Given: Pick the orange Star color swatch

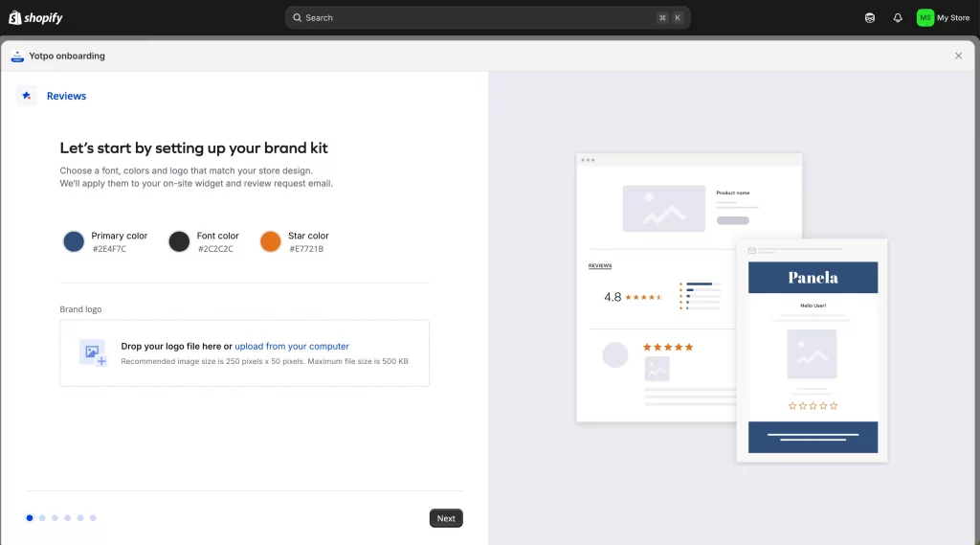Looking at the screenshot, I should [x=271, y=241].
